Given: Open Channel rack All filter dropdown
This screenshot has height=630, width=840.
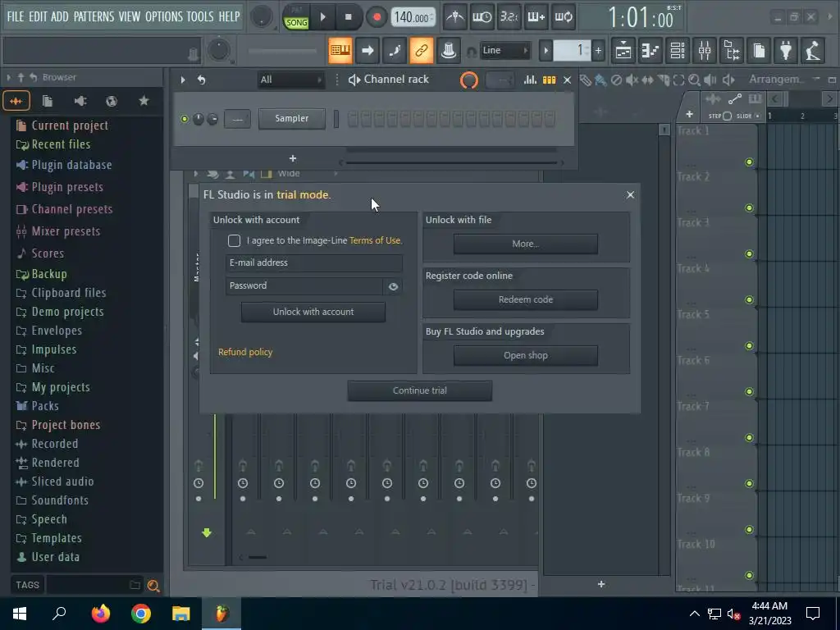Looking at the screenshot, I should click(291, 80).
